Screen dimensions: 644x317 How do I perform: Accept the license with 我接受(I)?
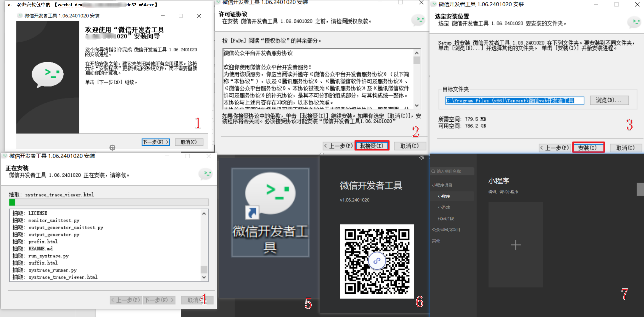tap(372, 146)
